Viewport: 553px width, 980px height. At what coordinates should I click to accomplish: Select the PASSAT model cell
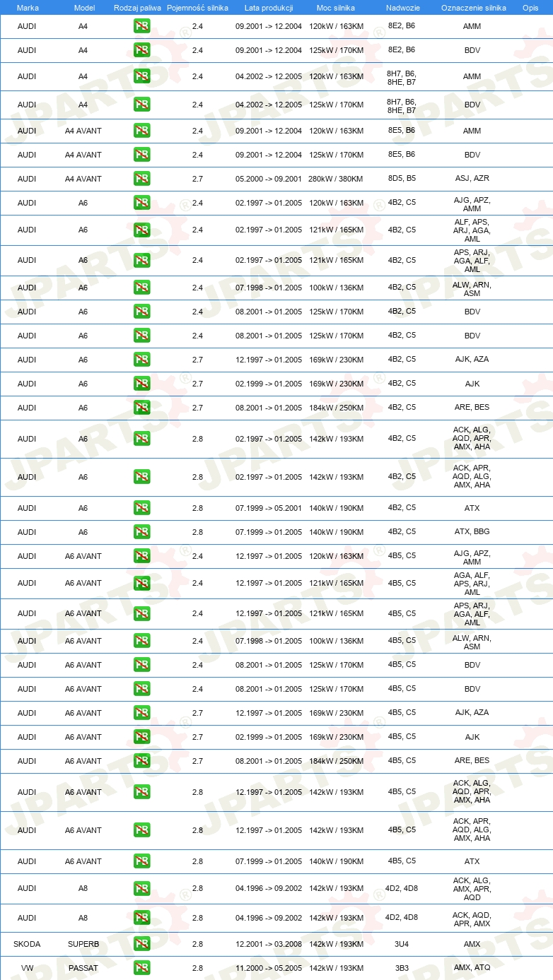coord(83,968)
